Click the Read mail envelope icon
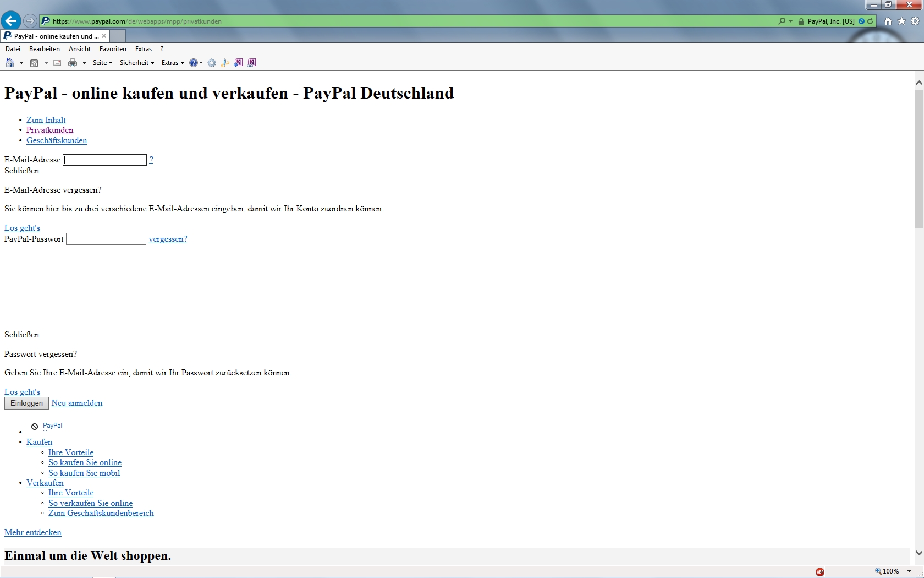The width and height of the screenshot is (924, 578). pyautogui.click(x=57, y=63)
